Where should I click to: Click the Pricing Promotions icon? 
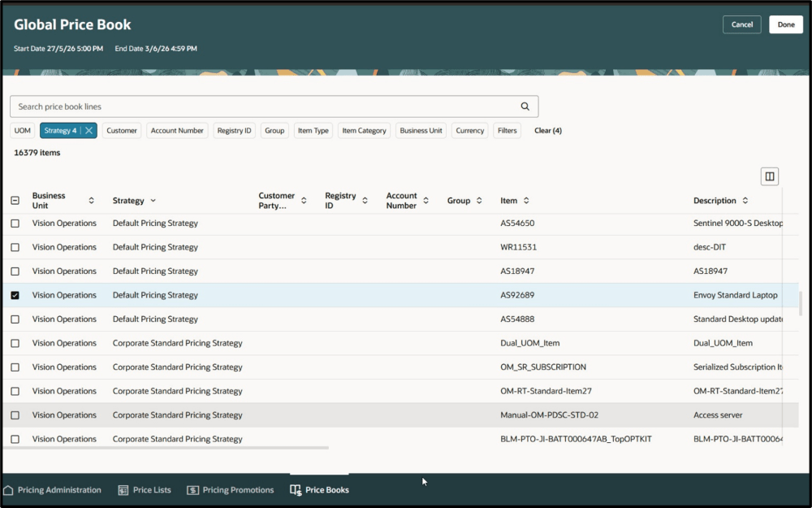coord(192,490)
